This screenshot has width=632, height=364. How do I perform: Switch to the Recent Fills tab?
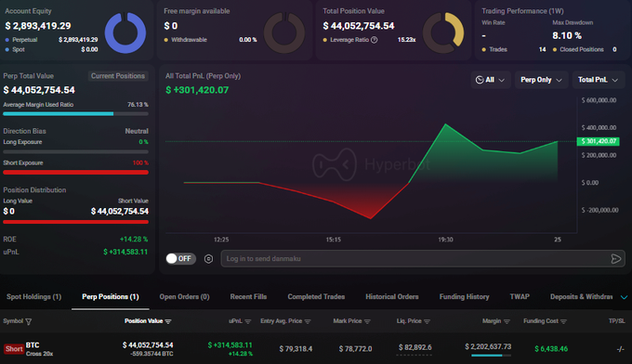click(248, 297)
